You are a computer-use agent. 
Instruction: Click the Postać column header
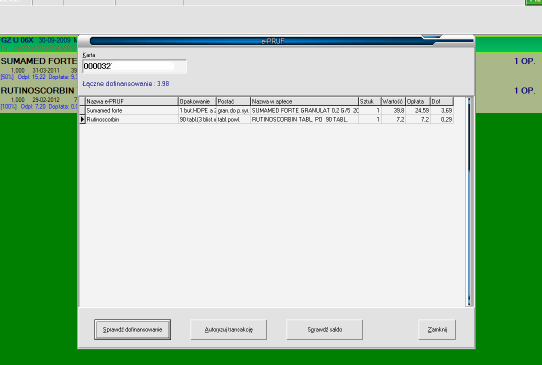coord(233,101)
